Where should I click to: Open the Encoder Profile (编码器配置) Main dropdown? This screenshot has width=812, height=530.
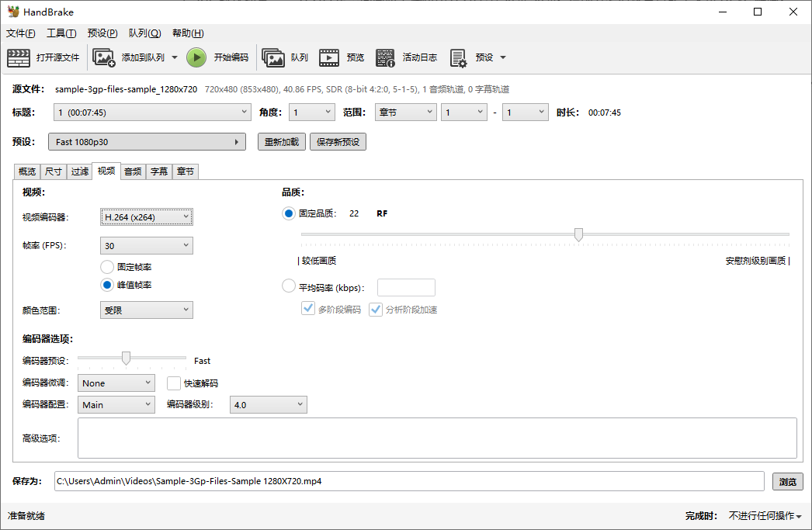click(116, 405)
